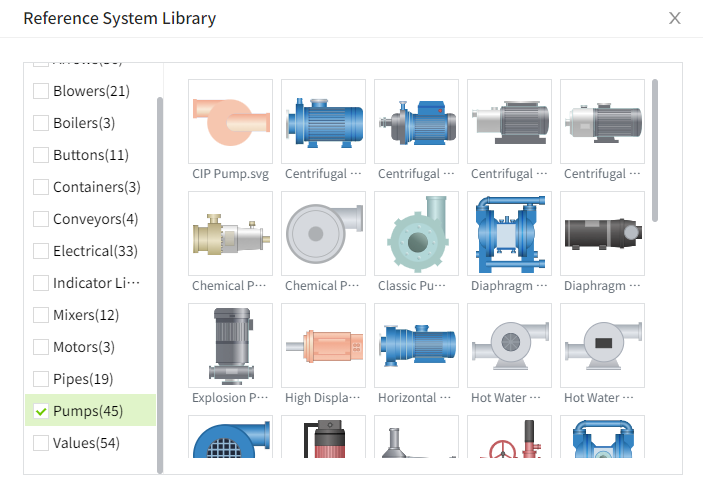The image size is (703, 492).
Task: Select the blue Diaphragm pump icon
Action: 509,233
